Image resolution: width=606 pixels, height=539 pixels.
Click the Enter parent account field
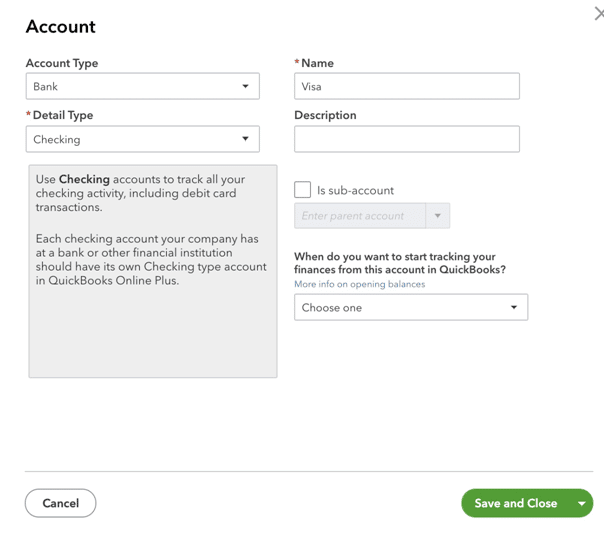[360, 216]
